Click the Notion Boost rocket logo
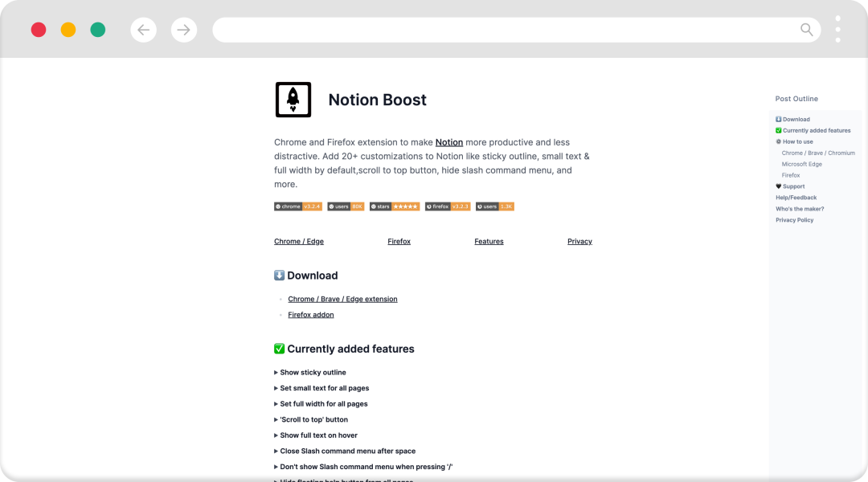This screenshot has height=482, width=868. [x=293, y=100]
